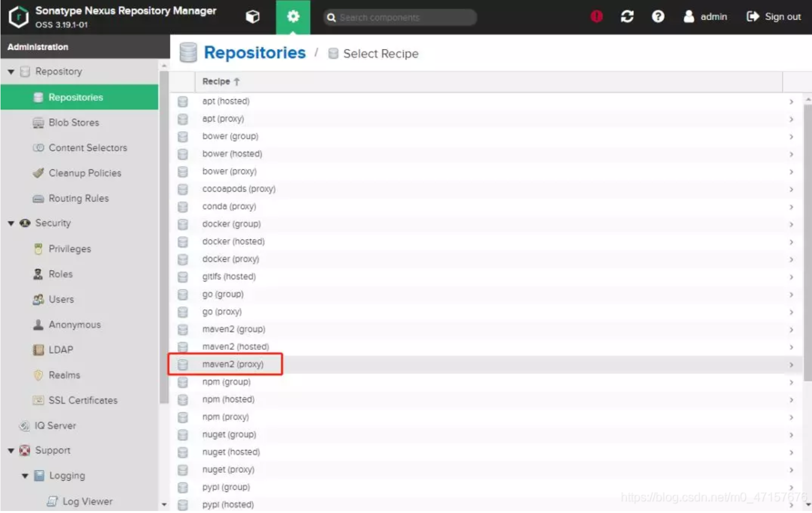Refresh the page with the refresh icon
Viewport: 812px width, 513px height.
click(627, 17)
